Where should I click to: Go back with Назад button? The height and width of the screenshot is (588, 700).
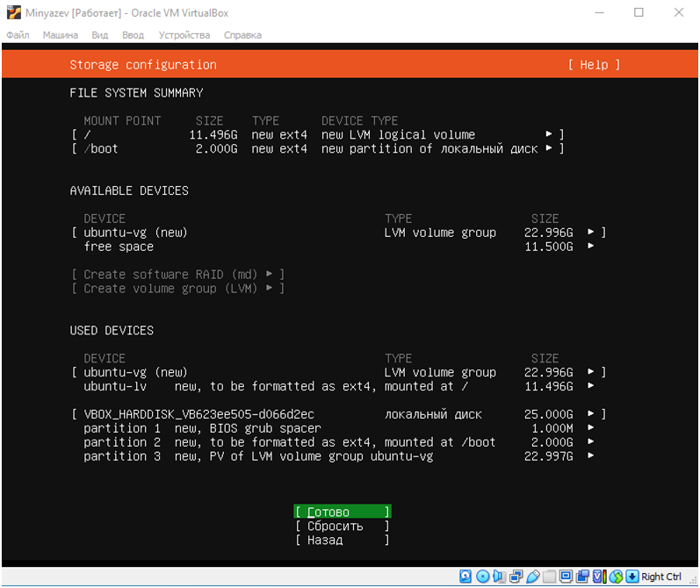click(343, 540)
